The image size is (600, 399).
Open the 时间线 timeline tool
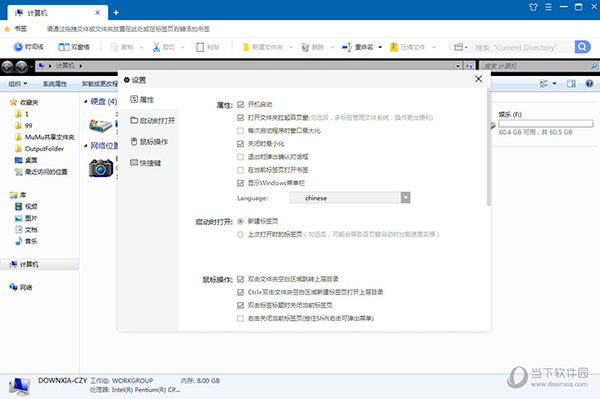pyautogui.click(x=28, y=47)
